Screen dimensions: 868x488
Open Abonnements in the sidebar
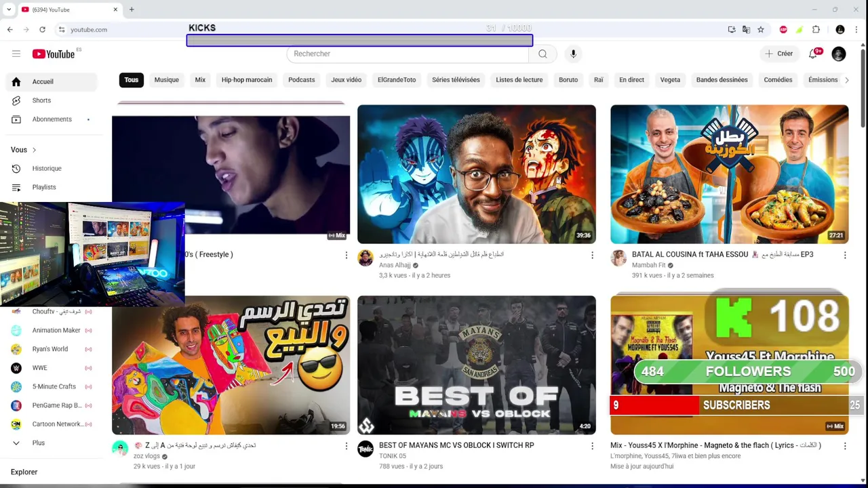53,119
